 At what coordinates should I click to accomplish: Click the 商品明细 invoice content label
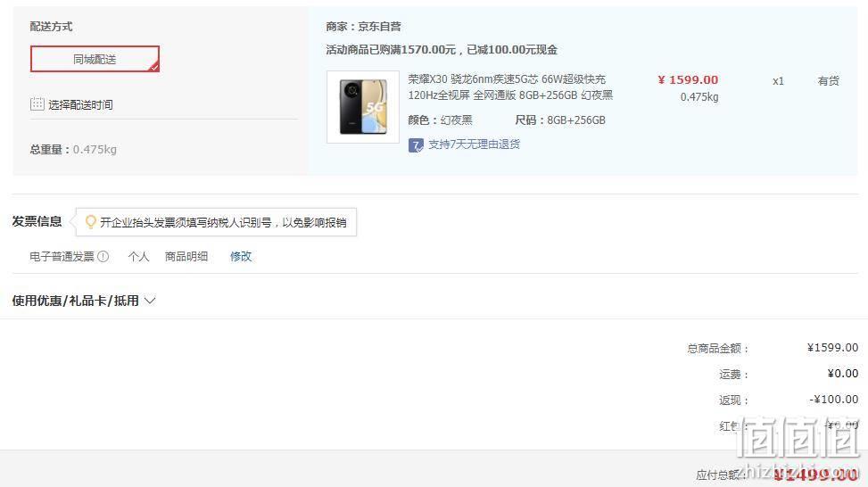pyautogui.click(x=186, y=256)
